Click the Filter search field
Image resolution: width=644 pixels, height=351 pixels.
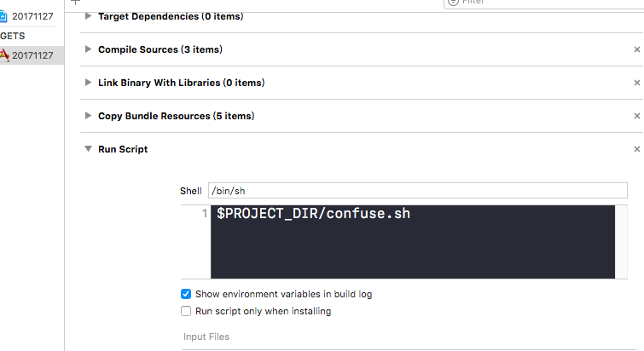544,3
